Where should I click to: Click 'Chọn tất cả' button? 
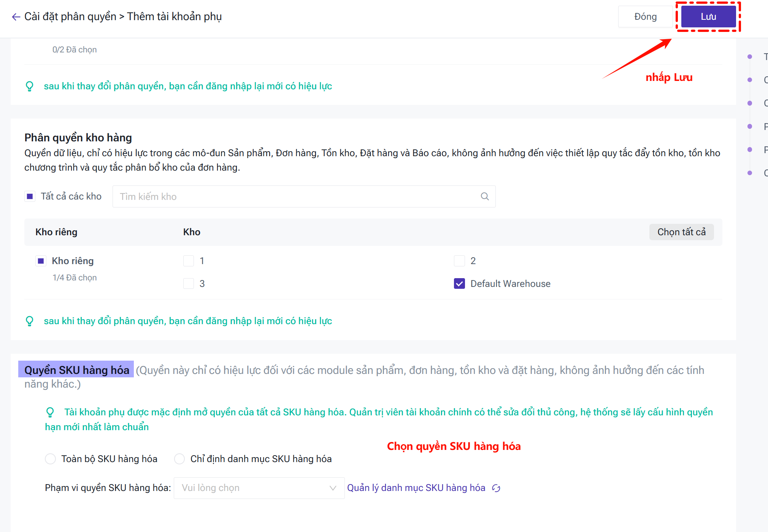tap(681, 232)
